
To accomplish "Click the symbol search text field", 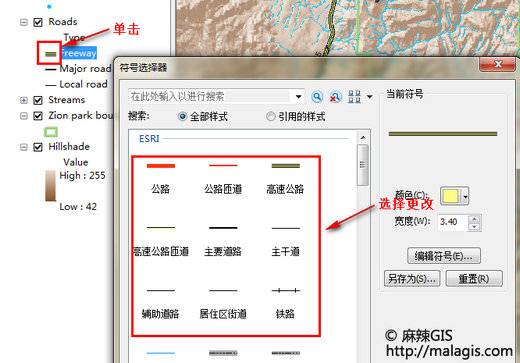I will coord(210,97).
